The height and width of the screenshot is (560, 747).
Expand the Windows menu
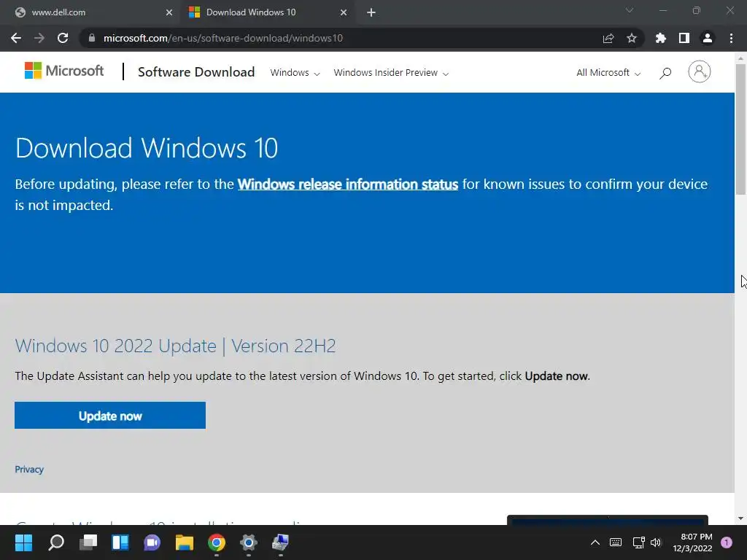click(x=295, y=72)
